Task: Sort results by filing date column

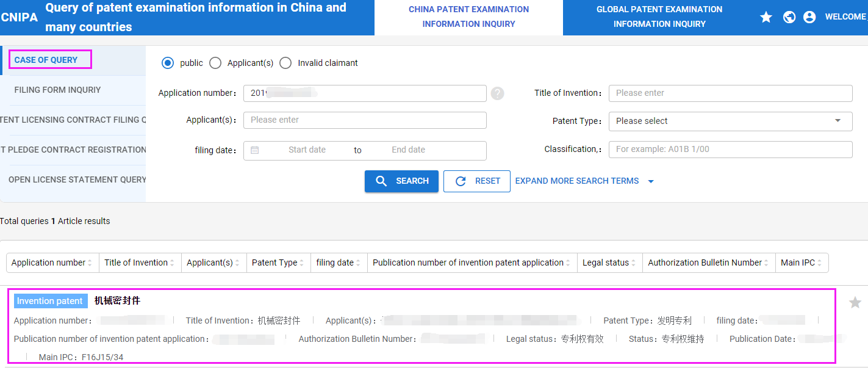Action: pos(339,263)
